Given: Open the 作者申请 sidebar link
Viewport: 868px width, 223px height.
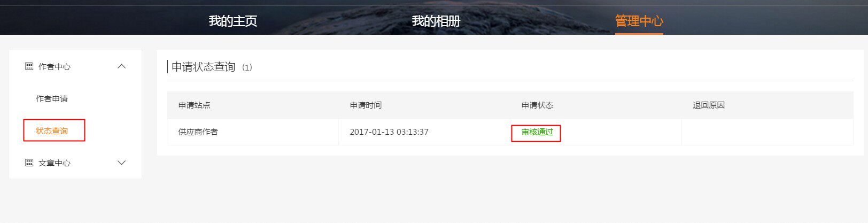Looking at the screenshot, I should point(52,98).
